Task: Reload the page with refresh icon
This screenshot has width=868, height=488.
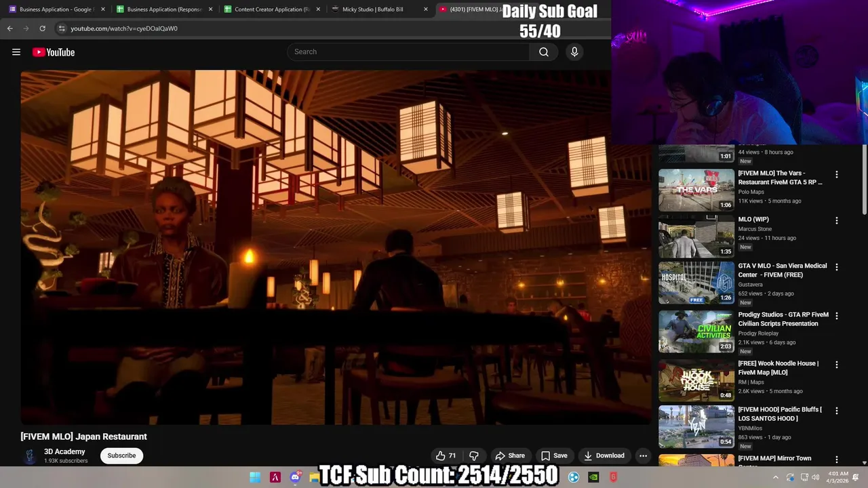Action: point(42,28)
